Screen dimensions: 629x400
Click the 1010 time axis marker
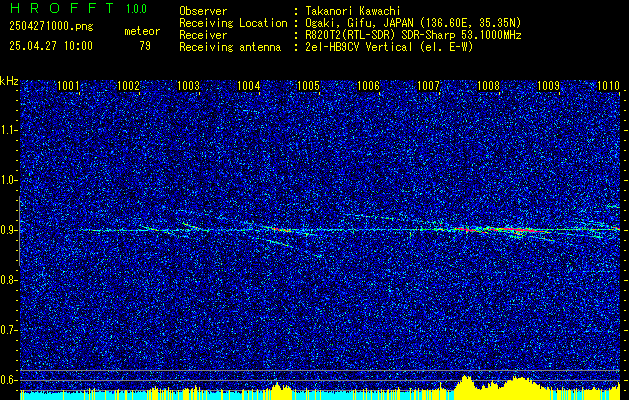(x=608, y=85)
